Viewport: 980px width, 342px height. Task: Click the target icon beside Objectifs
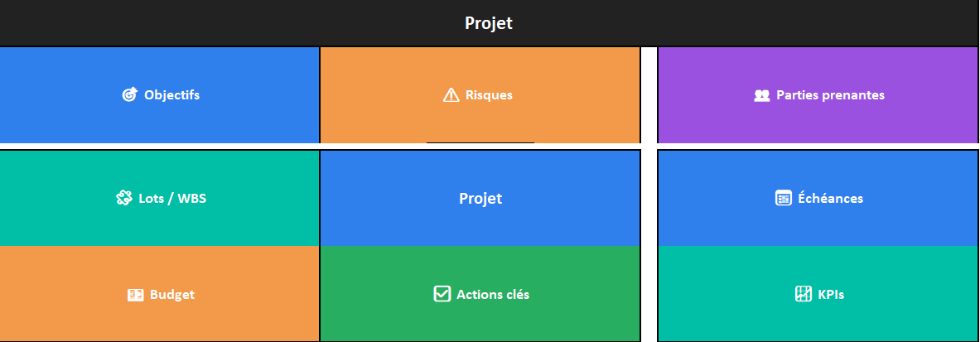[x=129, y=95]
